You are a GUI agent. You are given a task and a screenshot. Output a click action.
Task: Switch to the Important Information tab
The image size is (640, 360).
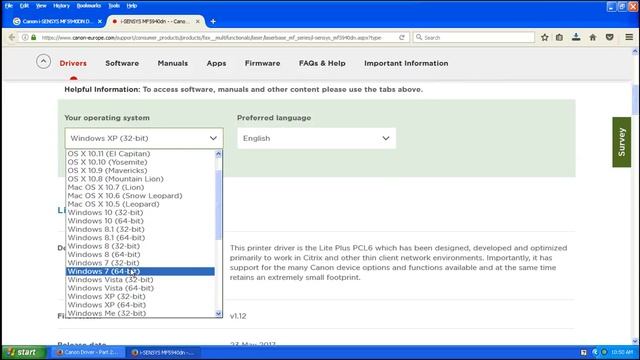(x=406, y=63)
